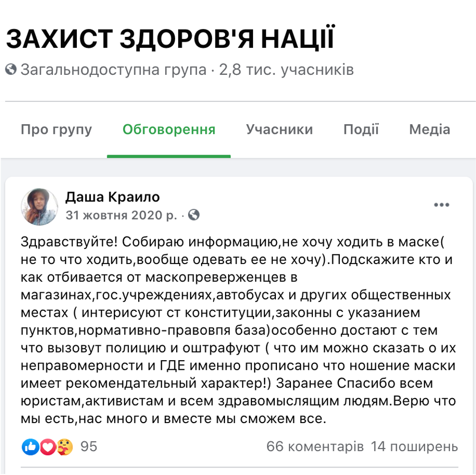
Task: Select the Обговорення tab
Action: coord(169,130)
